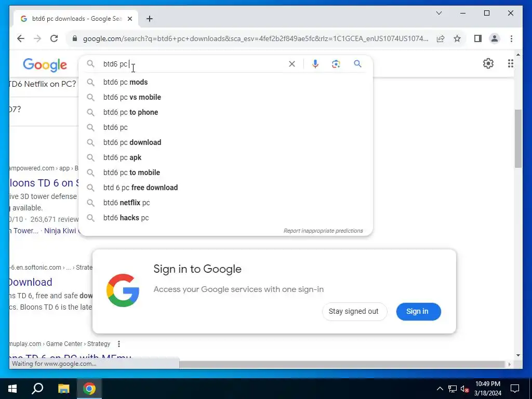Click the page's vertical scrollbar thumb
This screenshot has height=399, width=532.
[518, 138]
